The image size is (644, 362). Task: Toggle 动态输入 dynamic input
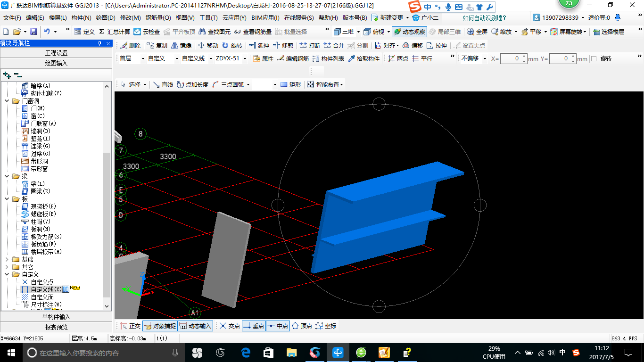pos(195,326)
